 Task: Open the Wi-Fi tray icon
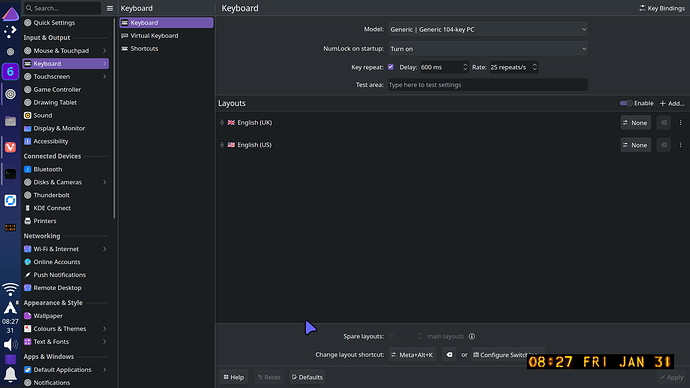coord(10,289)
